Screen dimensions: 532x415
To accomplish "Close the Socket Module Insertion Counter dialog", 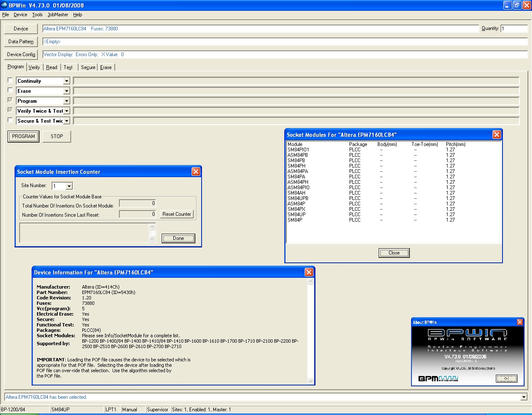I will [x=196, y=172].
